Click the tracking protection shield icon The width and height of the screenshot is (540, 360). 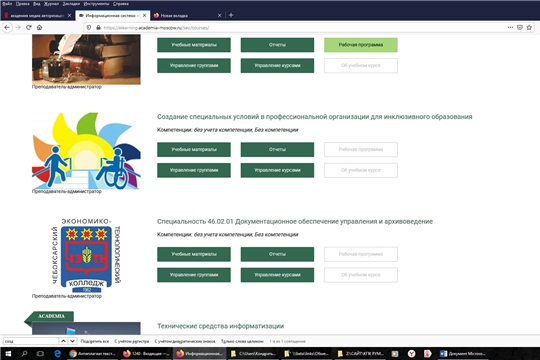pos(89,28)
